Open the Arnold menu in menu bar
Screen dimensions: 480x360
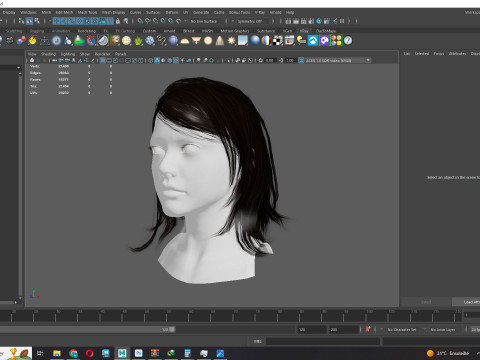275,12
